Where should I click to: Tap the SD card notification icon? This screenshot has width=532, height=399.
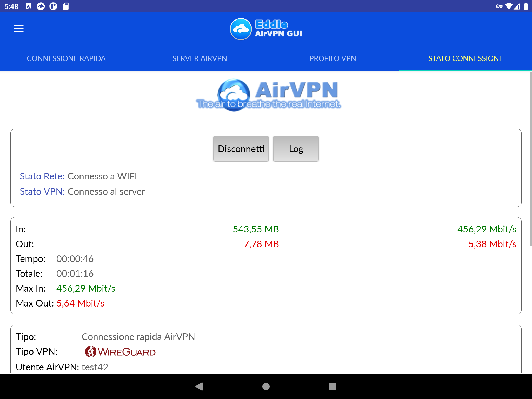66,6
